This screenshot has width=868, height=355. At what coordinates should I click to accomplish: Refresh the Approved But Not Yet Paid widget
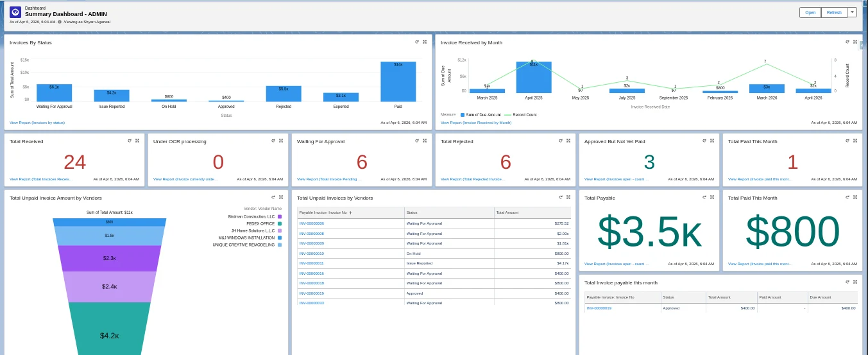point(704,141)
